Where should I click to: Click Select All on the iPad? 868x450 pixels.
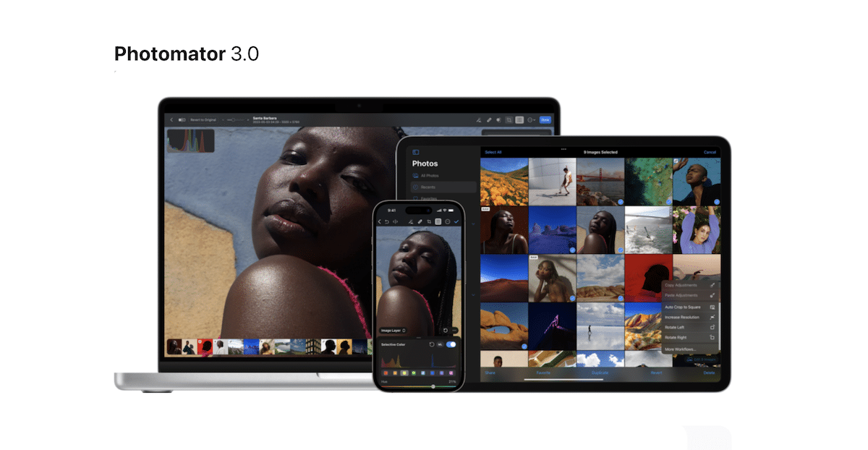pyautogui.click(x=493, y=152)
